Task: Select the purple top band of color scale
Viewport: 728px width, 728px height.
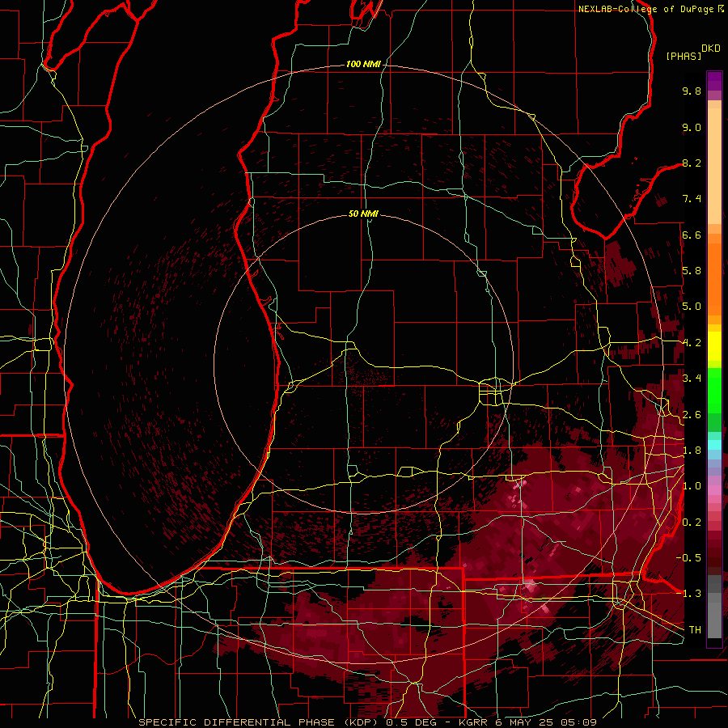Action: [714, 81]
